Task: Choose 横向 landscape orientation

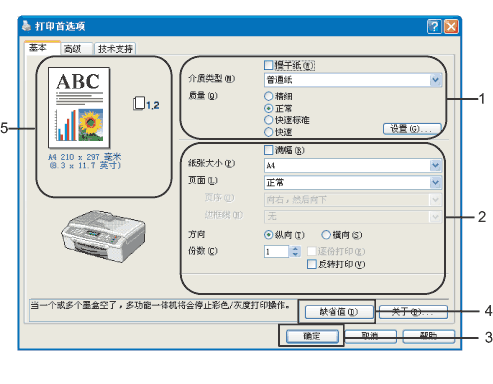Action: (x=326, y=235)
